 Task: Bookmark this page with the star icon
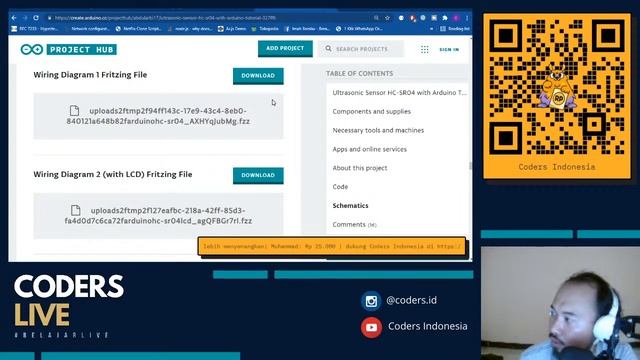pyautogui.click(x=387, y=18)
